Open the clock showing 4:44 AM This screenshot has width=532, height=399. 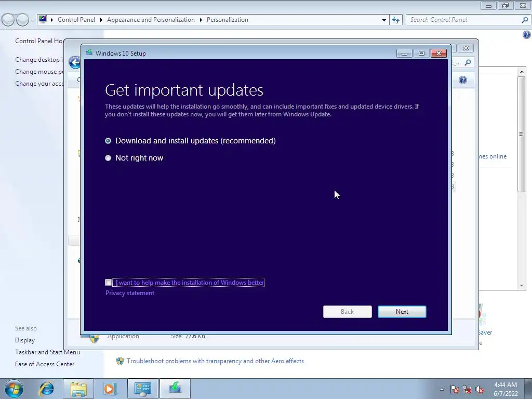click(506, 389)
